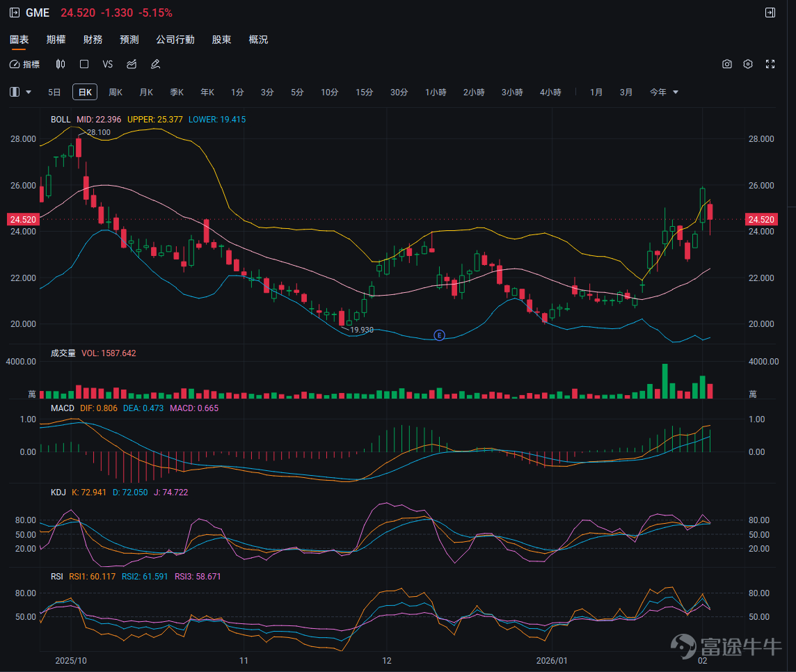This screenshot has width=796, height=672.
Task: Open the 公司行動 tab
Action: [175, 40]
